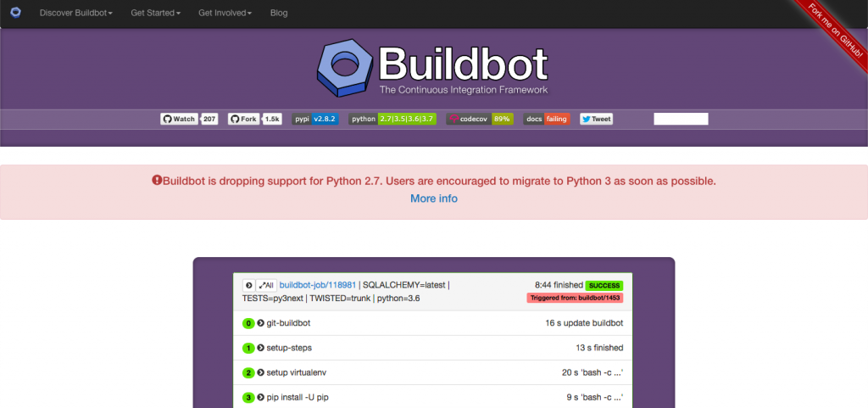Click step 0 green number badge
This screenshot has height=408, width=868.
coord(248,323)
